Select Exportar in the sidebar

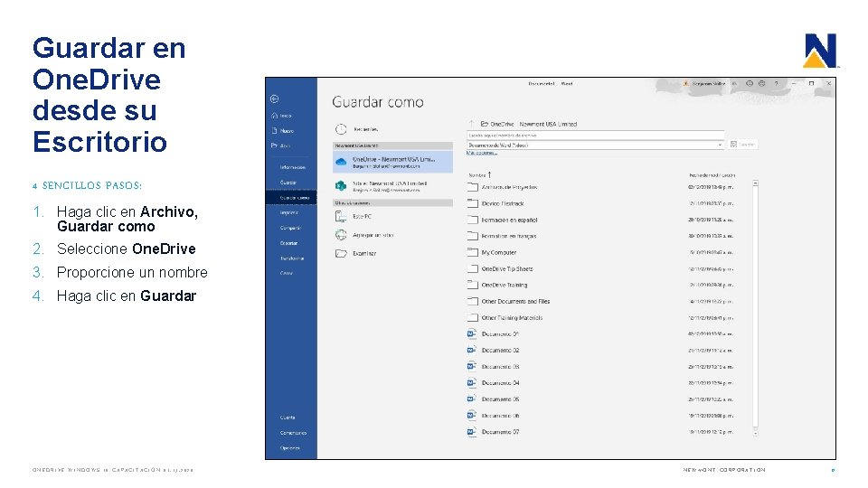point(288,243)
